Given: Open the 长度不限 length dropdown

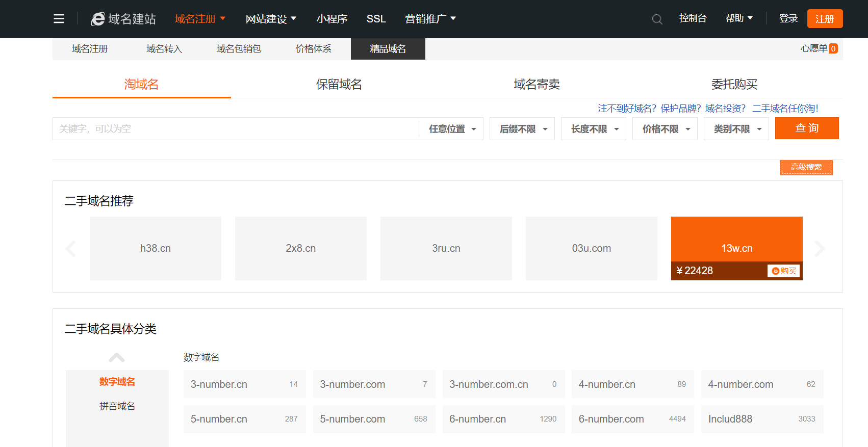Looking at the screenshot, I should [x=594, y=129].
